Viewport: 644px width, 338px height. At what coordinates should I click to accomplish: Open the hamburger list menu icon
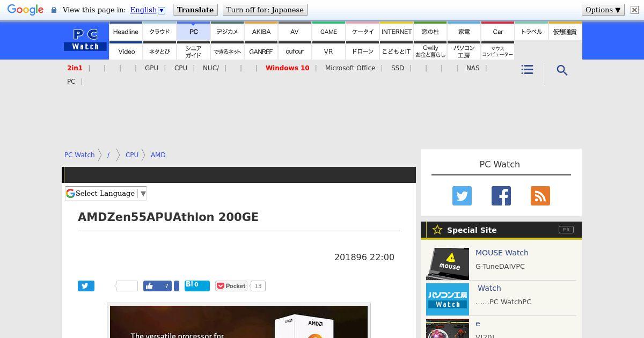pos(527,70)
